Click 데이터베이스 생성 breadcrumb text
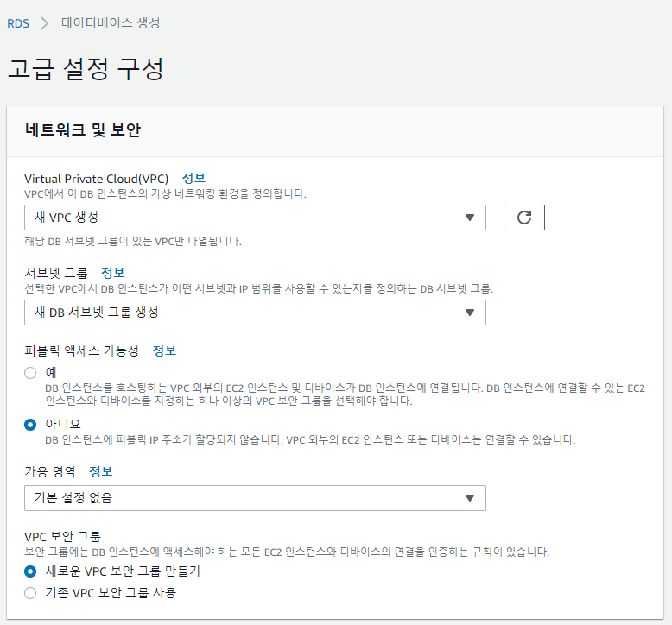This screenshot has height=625, width=672. pyautogui.click(x=111, y=22)
